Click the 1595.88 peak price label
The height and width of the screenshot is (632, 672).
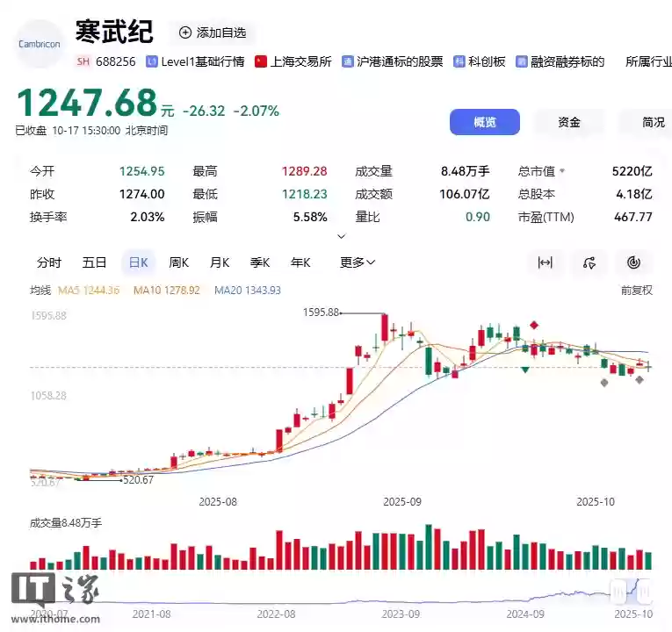pos(321,312)
